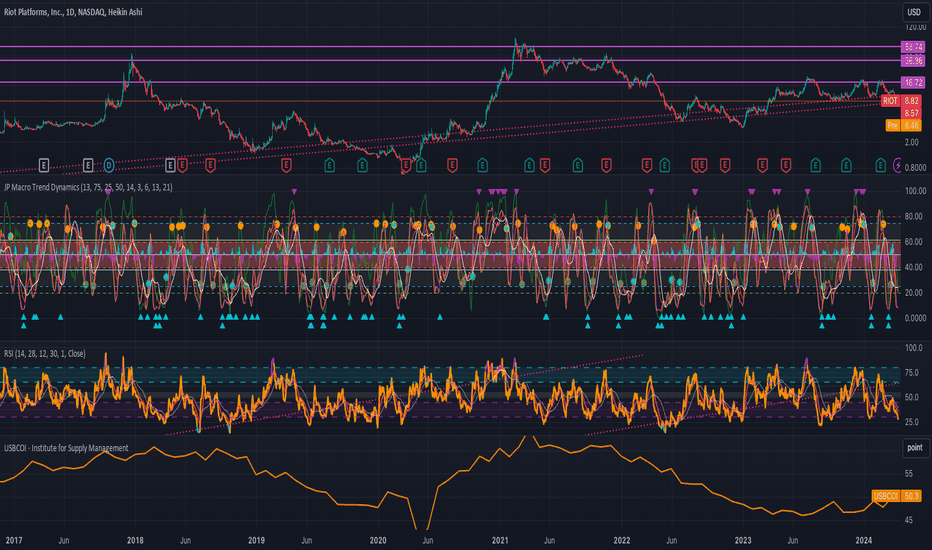Click the leftmost gray E earnings marker
This screenshot has width=932, height=550.
pyautogui.click(x=43, y=165)
